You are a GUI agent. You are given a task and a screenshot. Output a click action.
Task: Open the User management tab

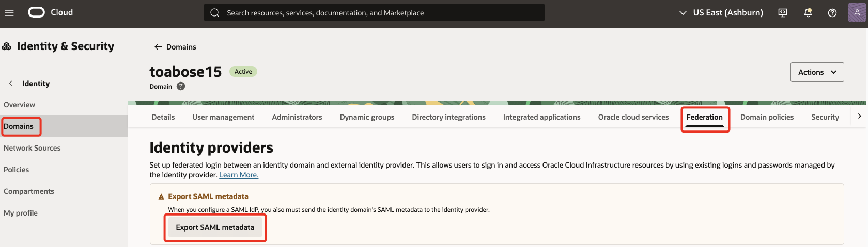[223, 118]
